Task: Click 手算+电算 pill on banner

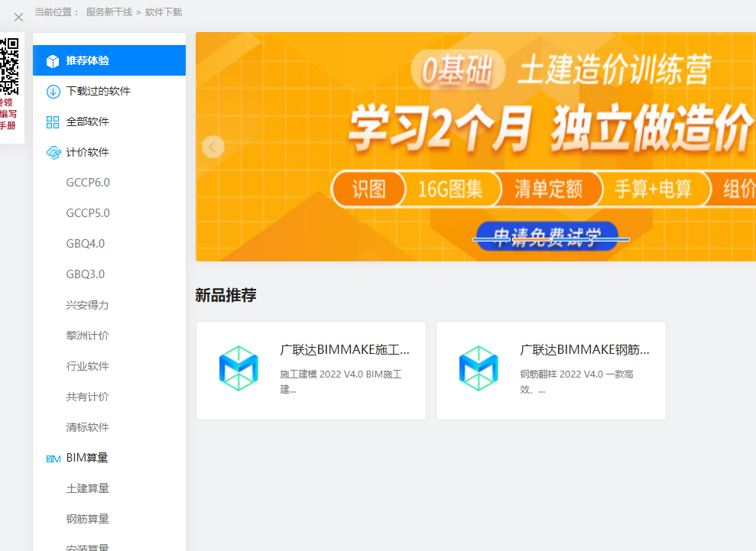Action: pyautogui.click(x=654, y=189)
